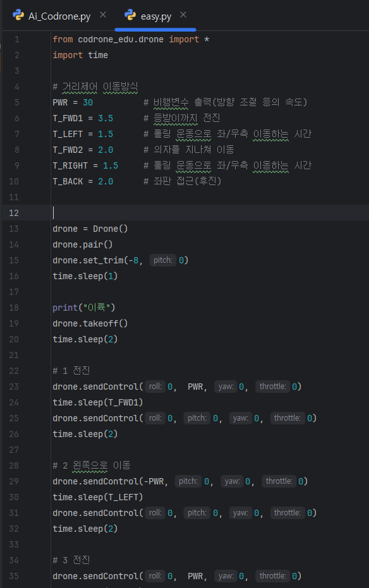
Task: Click the 'roll:' hint on line 31
Action: 155,513
